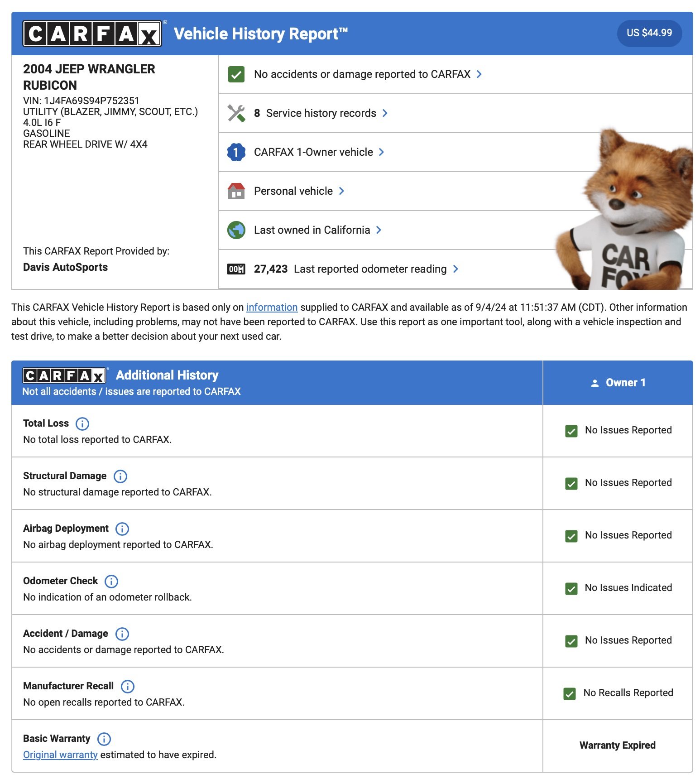This screenshot has width=700, height=779.
Task: Click the Personal vehicle house icon
Action: (236, 191)
